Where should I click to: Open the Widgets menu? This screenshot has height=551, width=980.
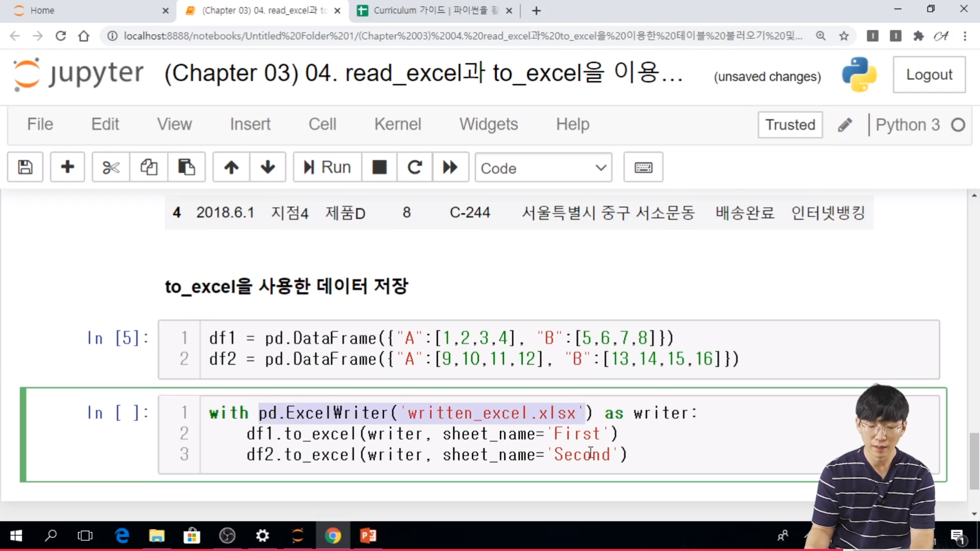click(x=488, y=124)
